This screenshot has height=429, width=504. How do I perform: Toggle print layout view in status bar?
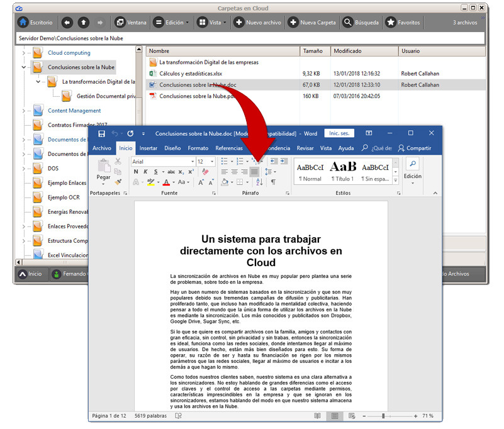(335, 416)
